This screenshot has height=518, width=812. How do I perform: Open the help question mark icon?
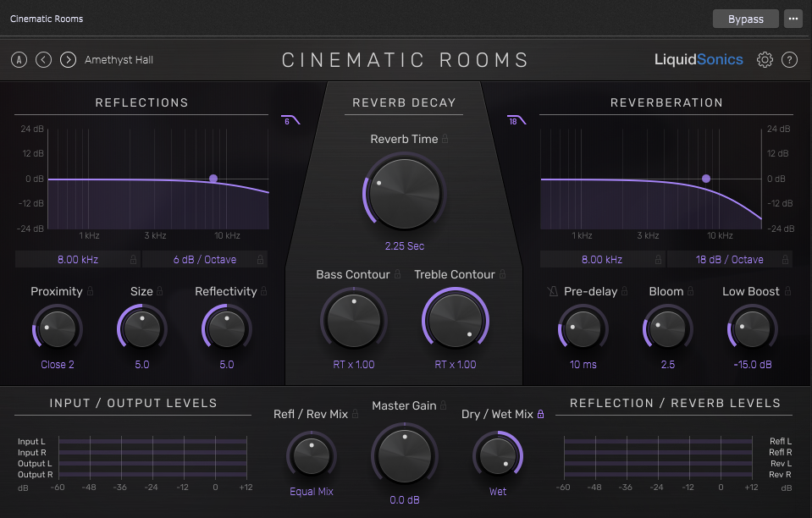tap(789, 60)
